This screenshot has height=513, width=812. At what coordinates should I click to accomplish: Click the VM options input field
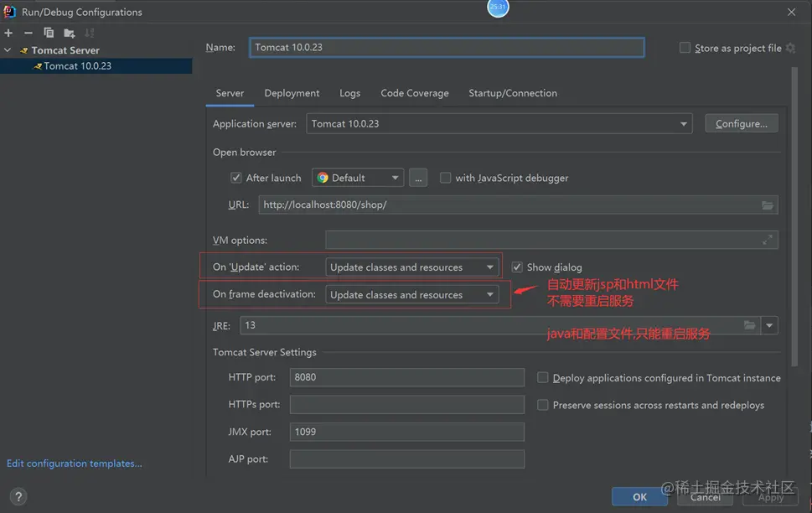tap(551, 240)
